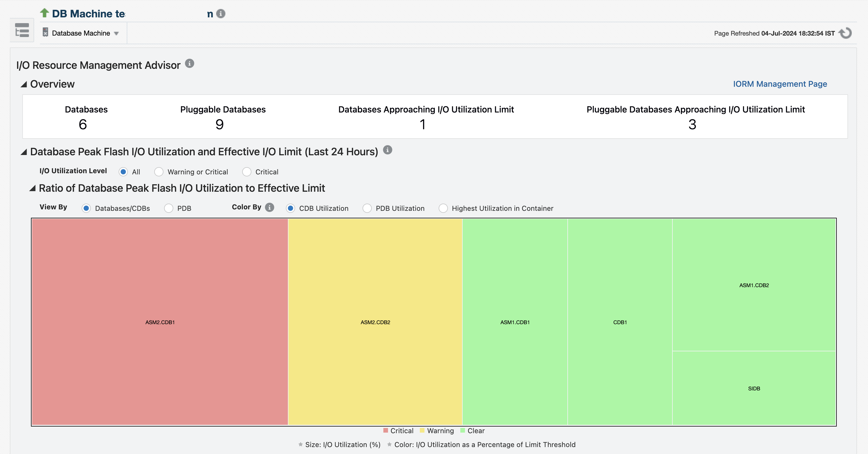868x454 pixels.
Task: Click the Database Machine server icon
Action: (45, 32)
